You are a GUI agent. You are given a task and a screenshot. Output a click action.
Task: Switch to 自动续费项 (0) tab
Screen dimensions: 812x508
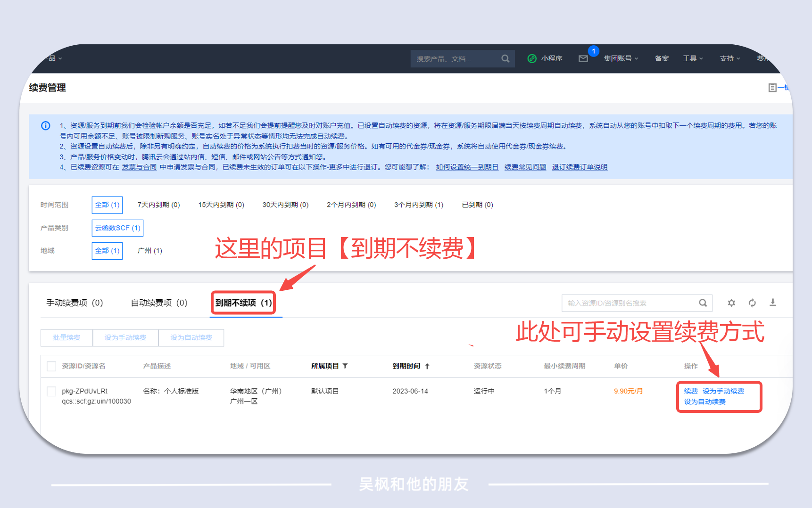point(159,303)
